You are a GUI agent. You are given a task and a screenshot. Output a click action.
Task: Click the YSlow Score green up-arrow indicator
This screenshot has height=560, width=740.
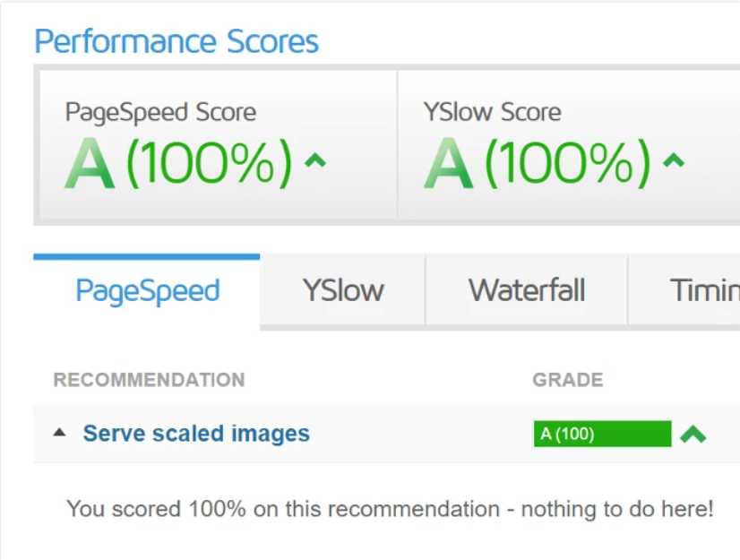[x=673, y=162]
